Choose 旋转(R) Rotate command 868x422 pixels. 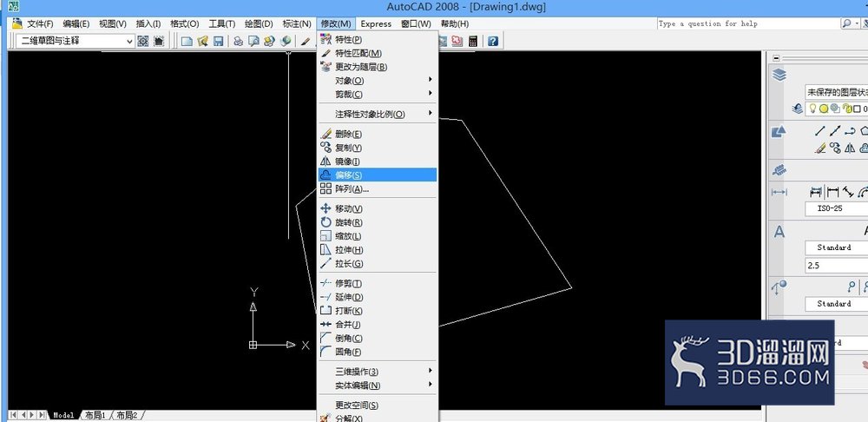(378, 222)
